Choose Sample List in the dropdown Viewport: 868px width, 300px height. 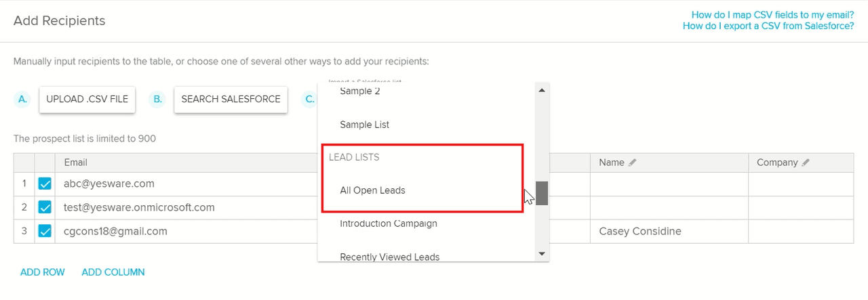(x=364, y=125)
